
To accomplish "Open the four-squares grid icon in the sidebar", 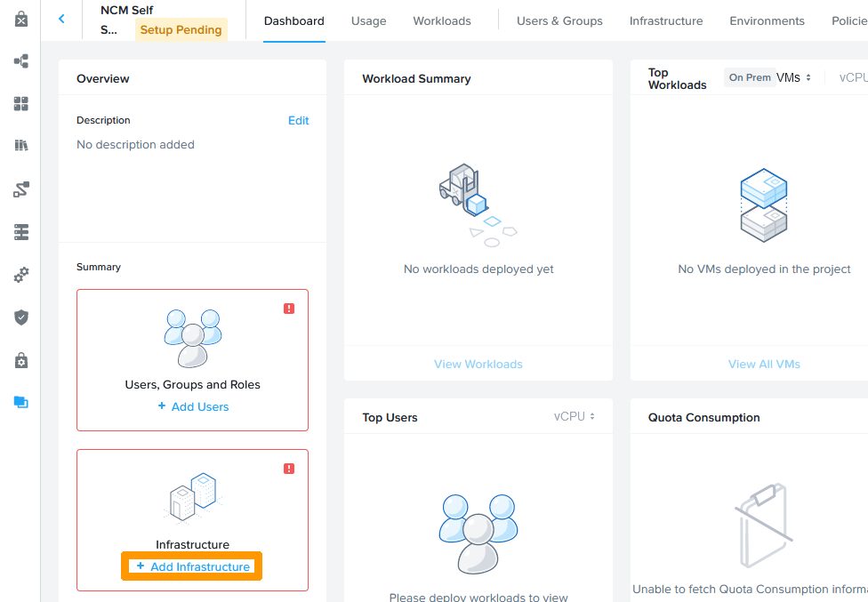I will tap(21, 104).
